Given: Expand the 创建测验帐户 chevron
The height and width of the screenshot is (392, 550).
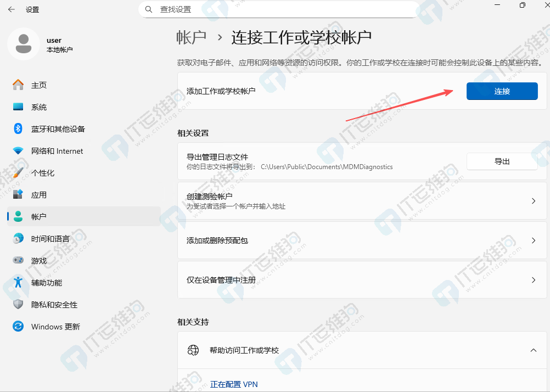Looking at the screenshot, I should (x=534, y=201).
